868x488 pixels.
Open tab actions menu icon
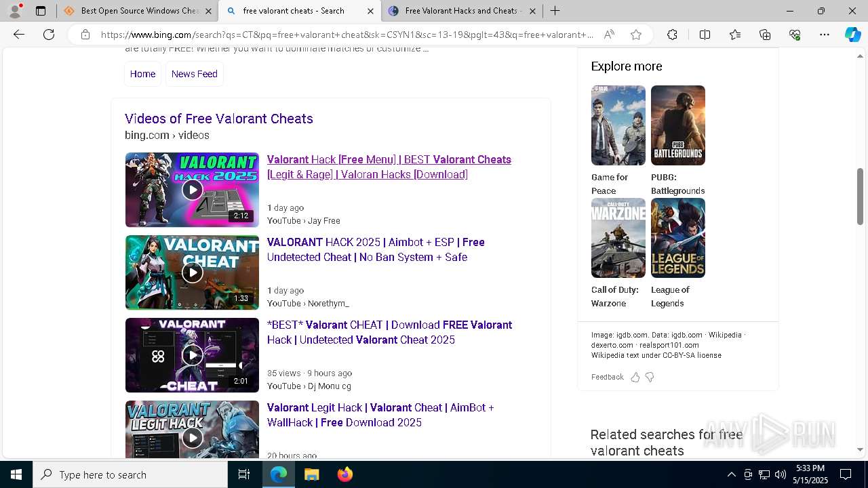41,11
